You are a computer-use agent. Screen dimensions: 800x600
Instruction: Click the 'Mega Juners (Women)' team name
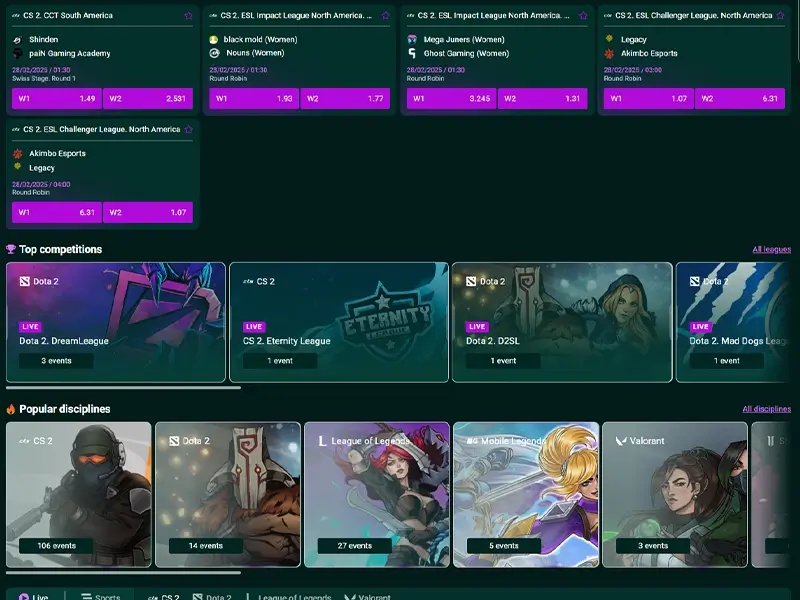[464, 39]
